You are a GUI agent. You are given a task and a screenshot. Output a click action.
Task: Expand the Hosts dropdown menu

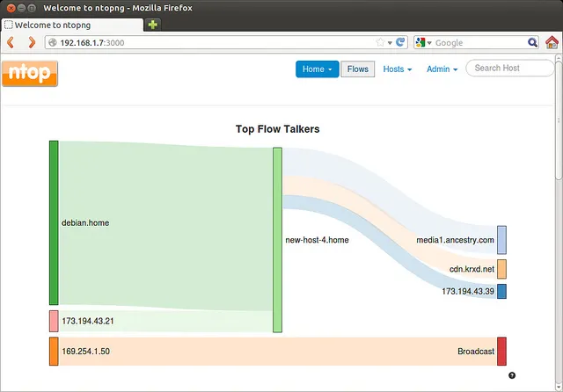[397, 69]
